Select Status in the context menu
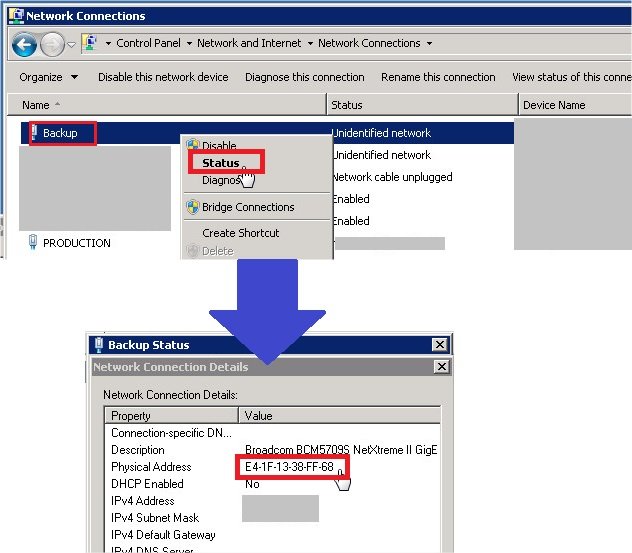This screenshot has height=553, width=632. click(221, 163)
